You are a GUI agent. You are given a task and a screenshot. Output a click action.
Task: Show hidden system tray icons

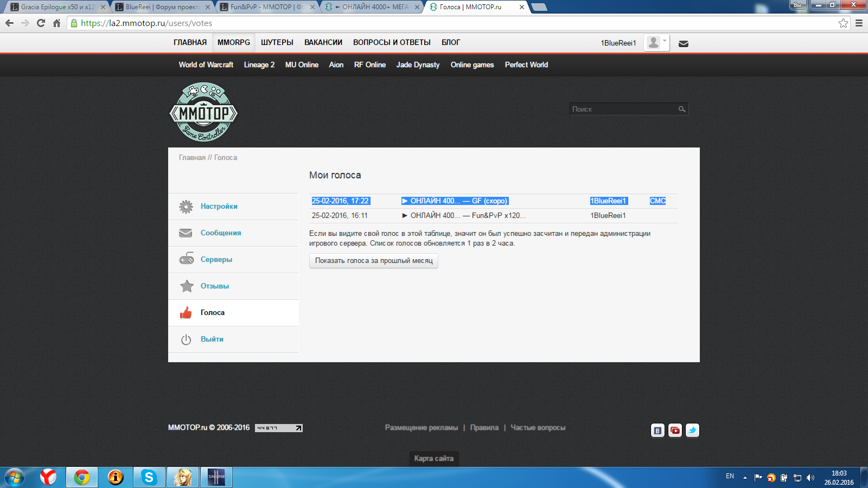tap(745, 478)
